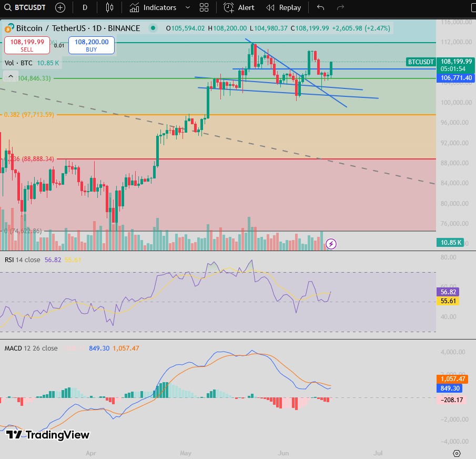The image size is (476, 459).
Task: Click the 1,057.47 MACD signal label
Action: (x=453, y=379)
